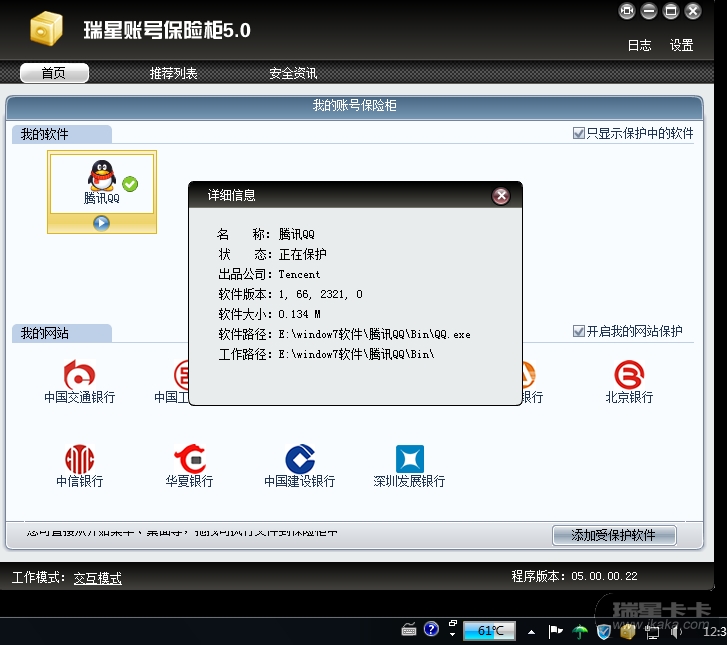Toggle 开启我的网站保护 checkbox
This screenshot has height=645, width=727.
[578, 331]
